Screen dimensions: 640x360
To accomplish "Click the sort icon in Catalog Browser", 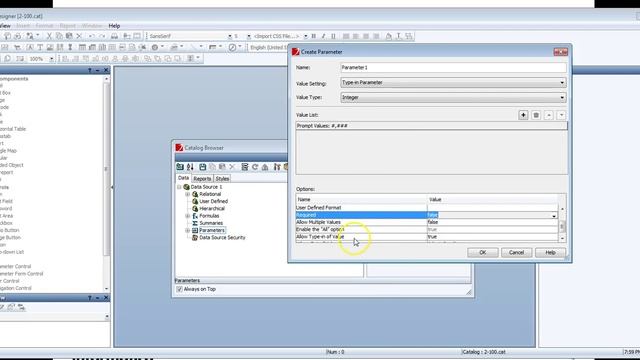I will point(190,167).
